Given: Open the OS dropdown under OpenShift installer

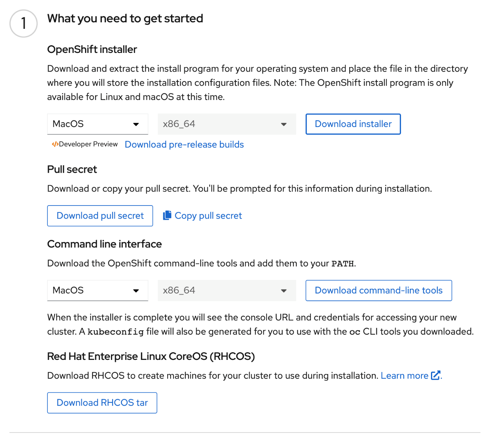Looking at the screenshot, I should tap(97, 124).
